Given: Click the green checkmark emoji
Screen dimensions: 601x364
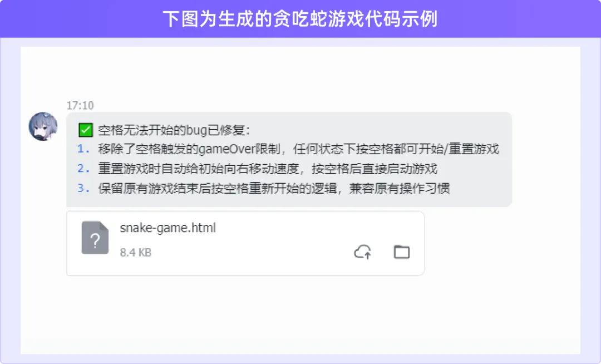Looking at the screenshot, I should coord(86,130).
